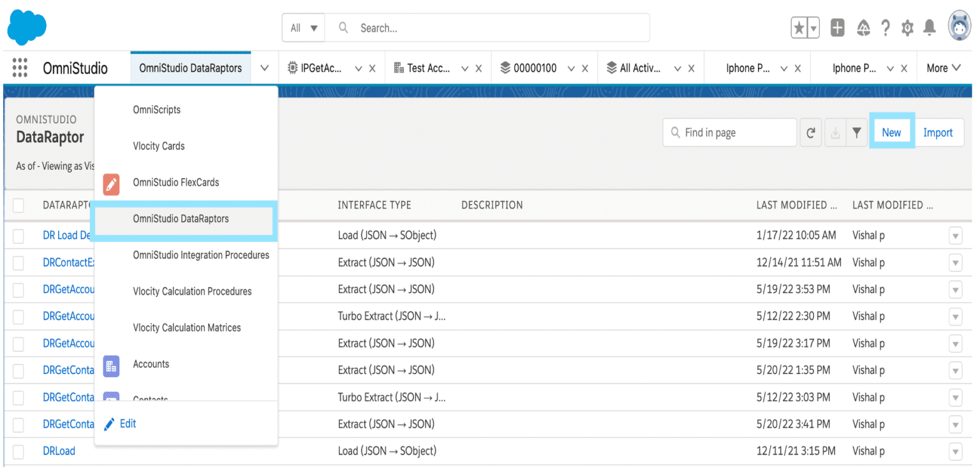Click the notifications bell icon
Screen dimensions: 980x475
(929, 28)
